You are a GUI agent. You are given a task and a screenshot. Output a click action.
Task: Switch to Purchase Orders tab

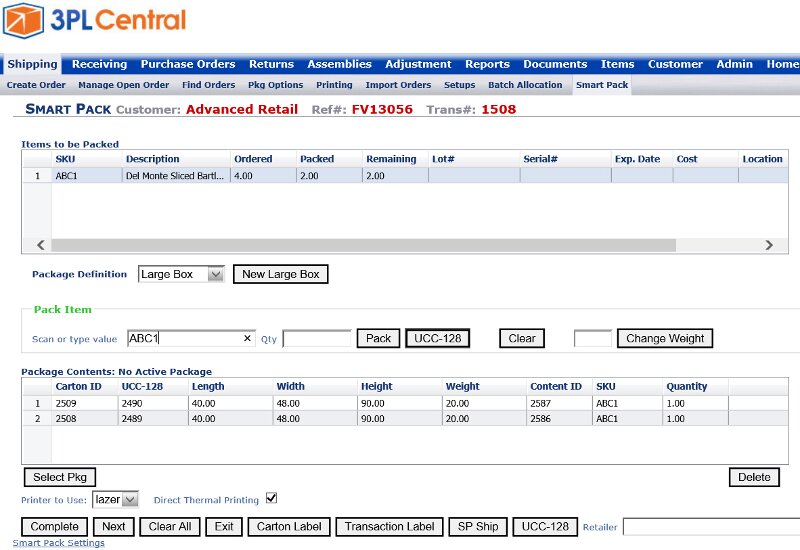pos(188,64)
